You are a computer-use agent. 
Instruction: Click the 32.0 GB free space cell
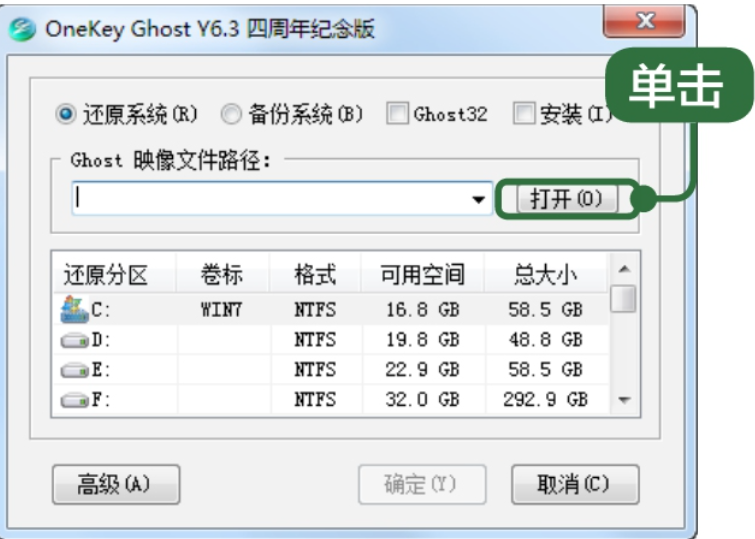(x=422, y=400)
